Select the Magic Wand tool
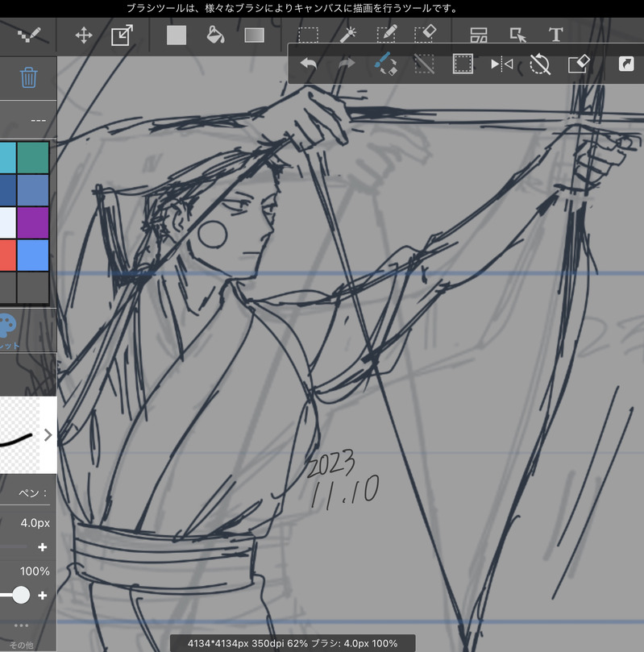This screenshot has width=644, height=652. pos(348,35)
